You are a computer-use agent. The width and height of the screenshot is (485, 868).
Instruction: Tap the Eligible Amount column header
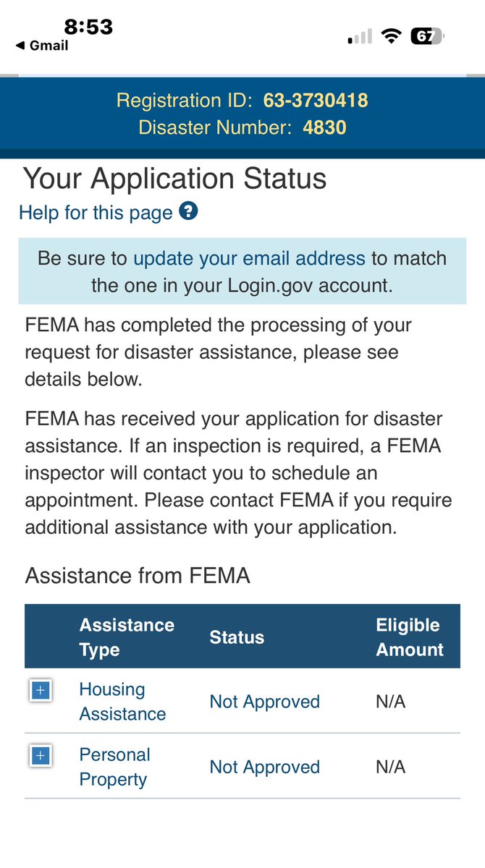(410, 637)
